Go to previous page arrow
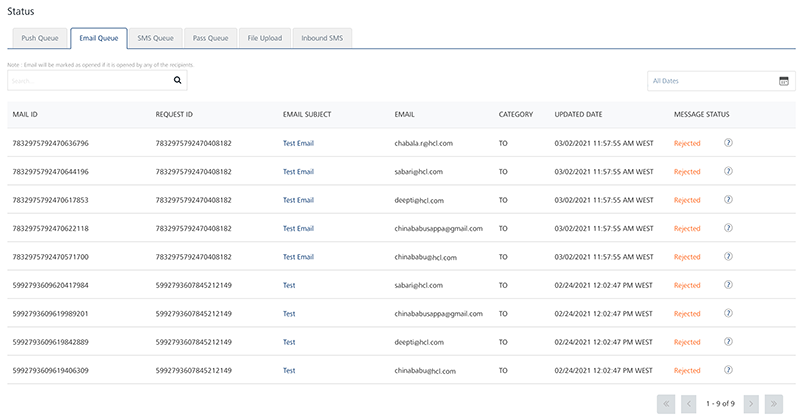The height and width of the screenshot is (415, 800). click(x=689, y=403)
